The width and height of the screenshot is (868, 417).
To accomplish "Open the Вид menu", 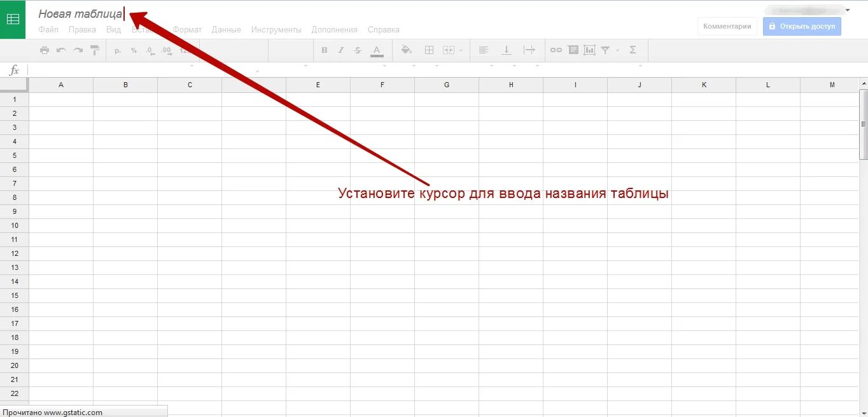I will pyautogui.click(x=114, y=30).
